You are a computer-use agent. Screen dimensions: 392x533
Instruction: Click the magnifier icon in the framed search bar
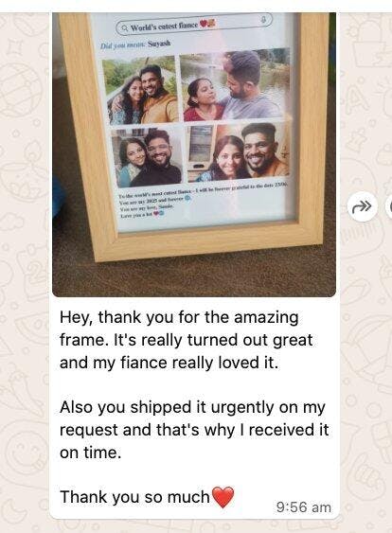pyautogui.click(x=125, y=28)
